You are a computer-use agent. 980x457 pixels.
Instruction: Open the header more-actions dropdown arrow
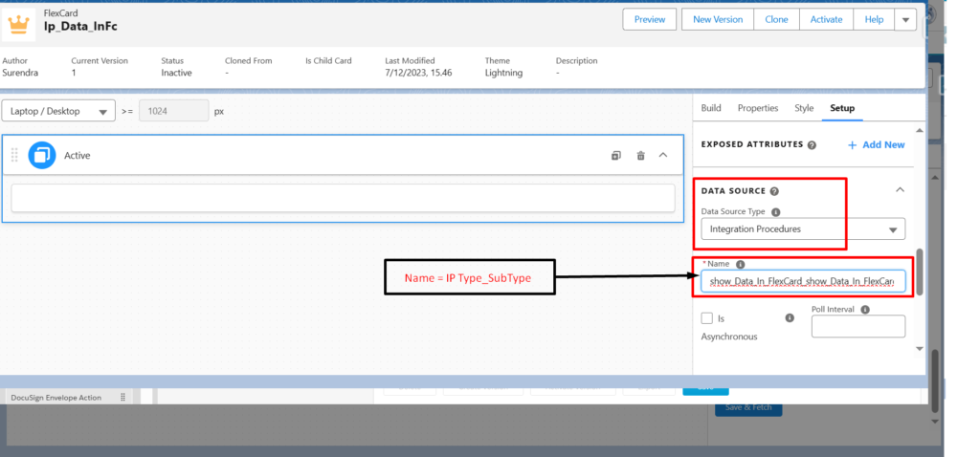pos(905,19)
